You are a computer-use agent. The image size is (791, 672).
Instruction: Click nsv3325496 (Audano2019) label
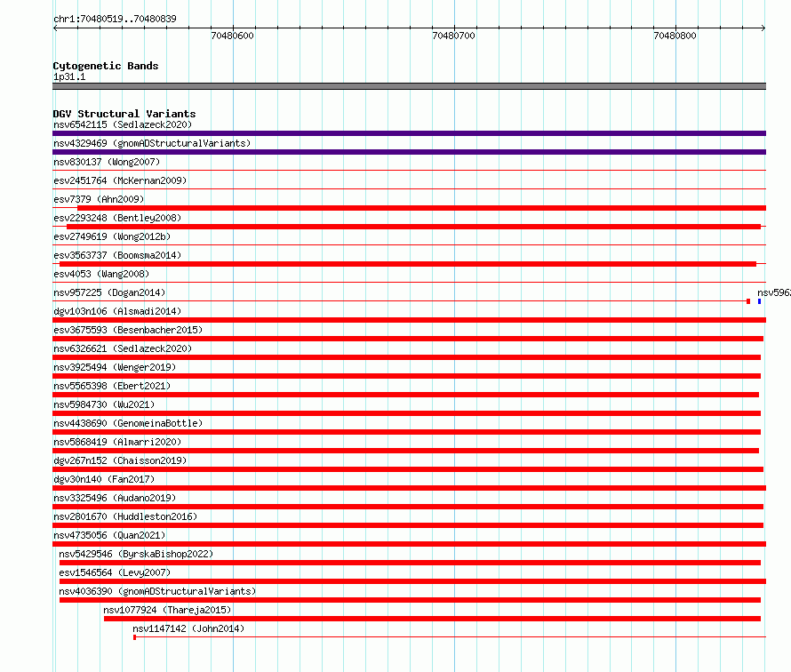pyautogui.click(x=115, y=498)
